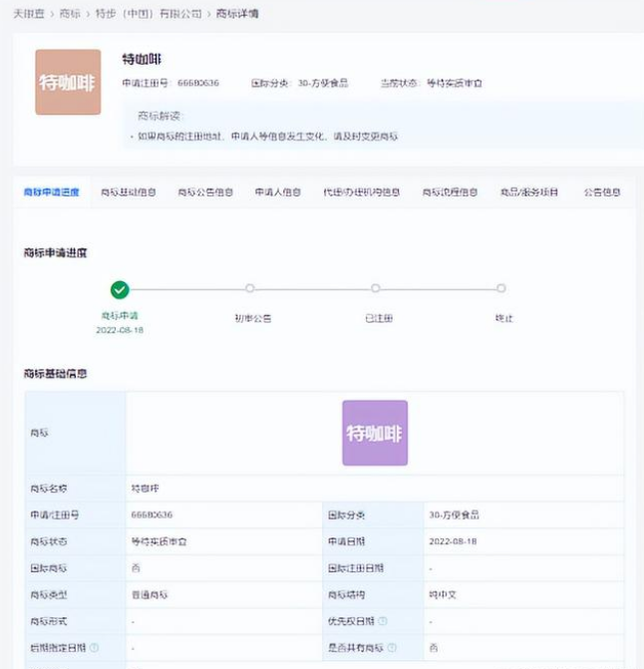Select the 商标基础信息 section heading

tap(56, 374)
